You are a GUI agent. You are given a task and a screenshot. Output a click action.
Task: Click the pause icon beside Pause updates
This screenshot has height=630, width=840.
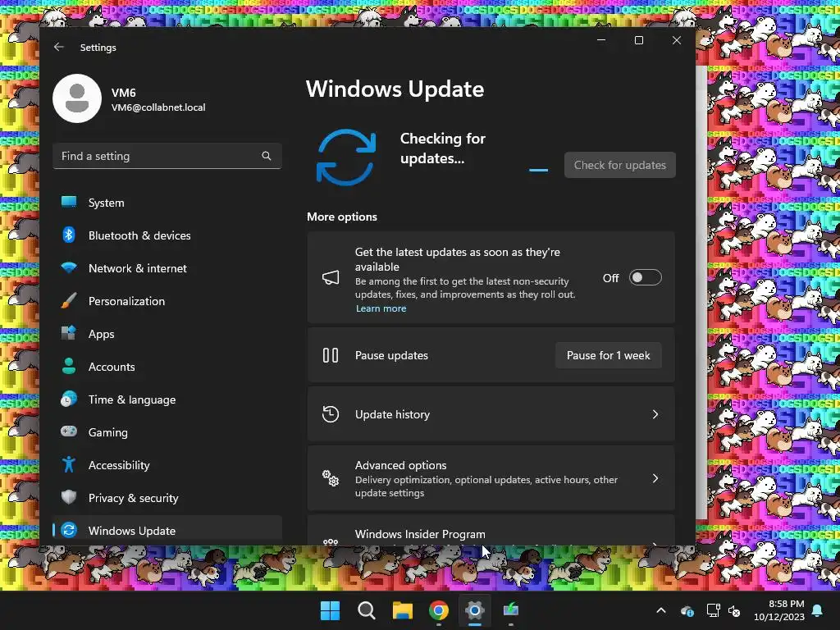click(331, 355)
